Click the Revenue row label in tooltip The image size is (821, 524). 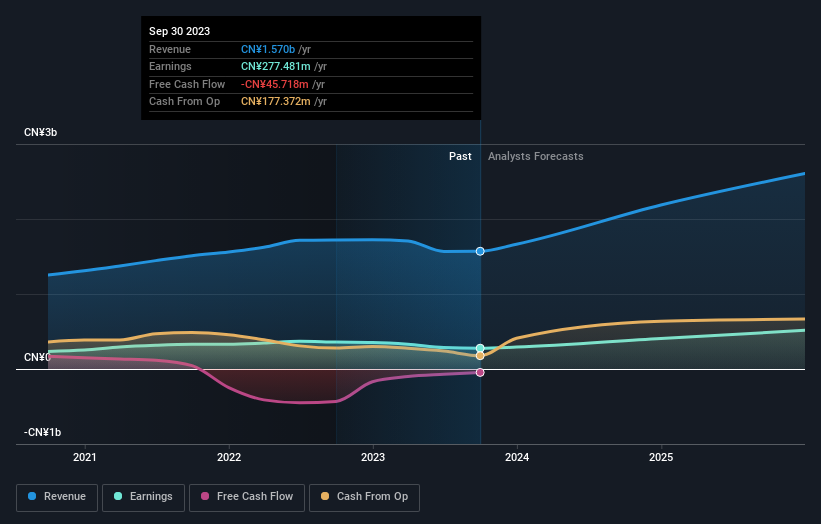[170, 49]
